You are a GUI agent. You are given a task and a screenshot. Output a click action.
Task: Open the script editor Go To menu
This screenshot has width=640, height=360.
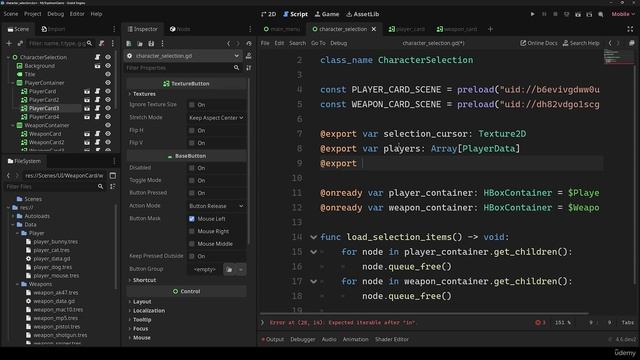pos(318,43)
